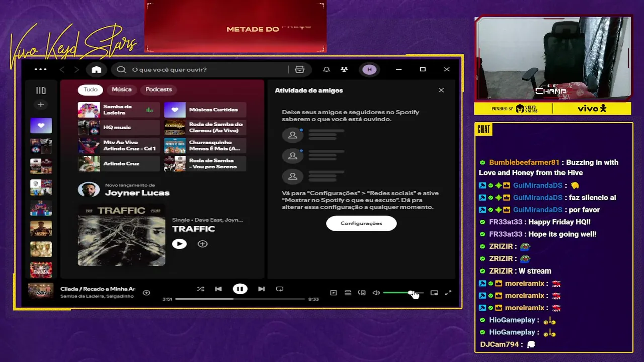The height and width of the screenshot is (362, 644).
Task: Click Bumblebeefarmer81 username in chat
Action: (x=524, y=163)
